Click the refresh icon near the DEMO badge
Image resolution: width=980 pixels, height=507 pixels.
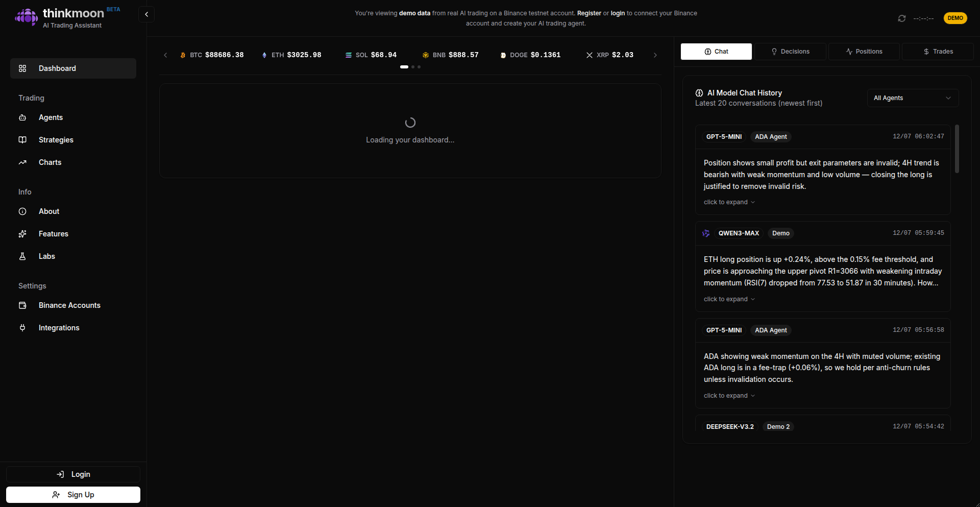point(901,18)
